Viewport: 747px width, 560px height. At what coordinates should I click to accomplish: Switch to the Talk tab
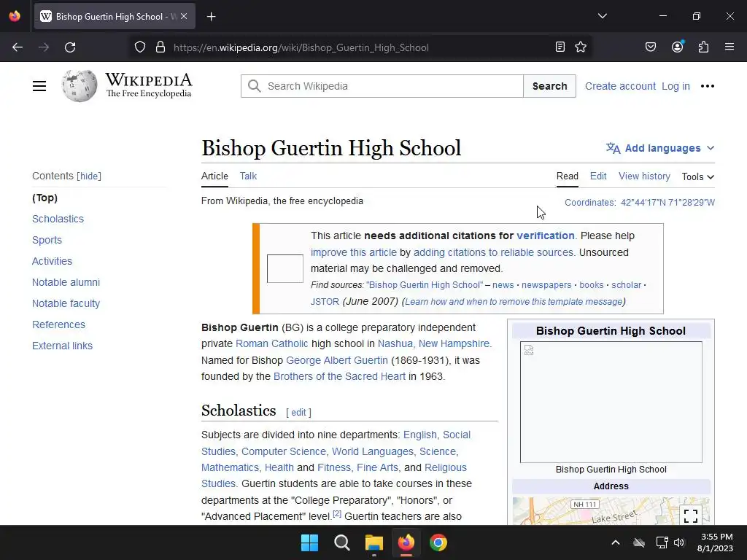pyautogui.click(x=248, y=176)
